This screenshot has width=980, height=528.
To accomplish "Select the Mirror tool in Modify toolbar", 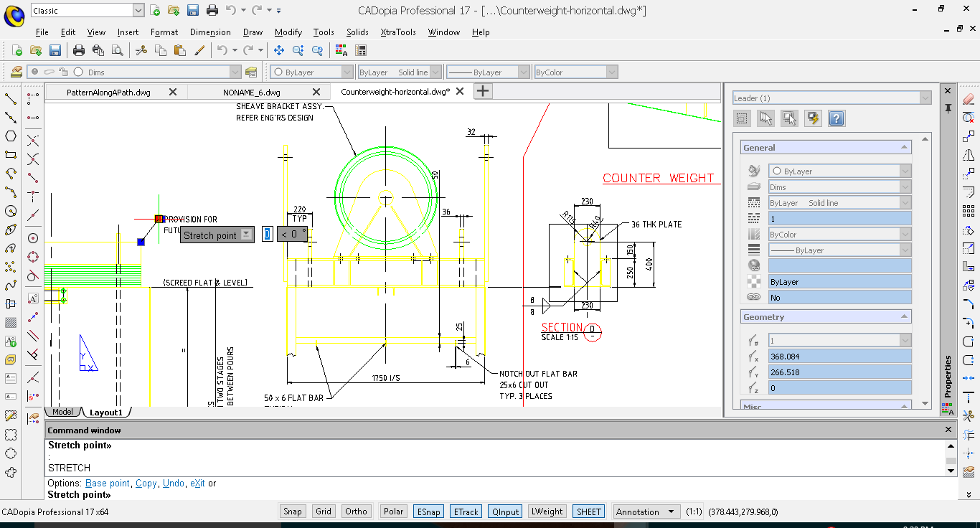I will [969, 155].
